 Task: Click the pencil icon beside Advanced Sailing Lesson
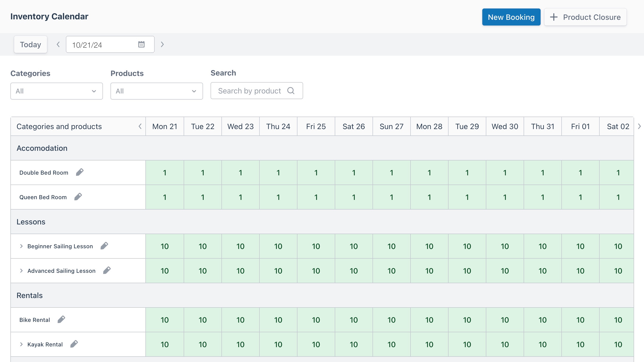point(107,270)
